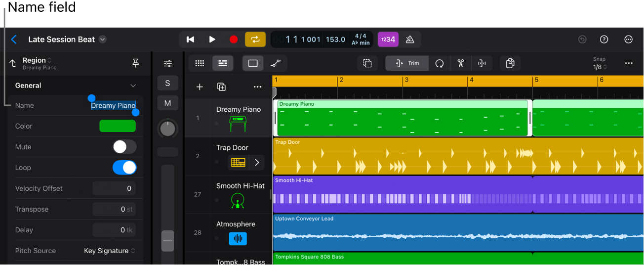
Task: Open the Pitch Source Key Signature dropdown
Action: click(110, 251)
